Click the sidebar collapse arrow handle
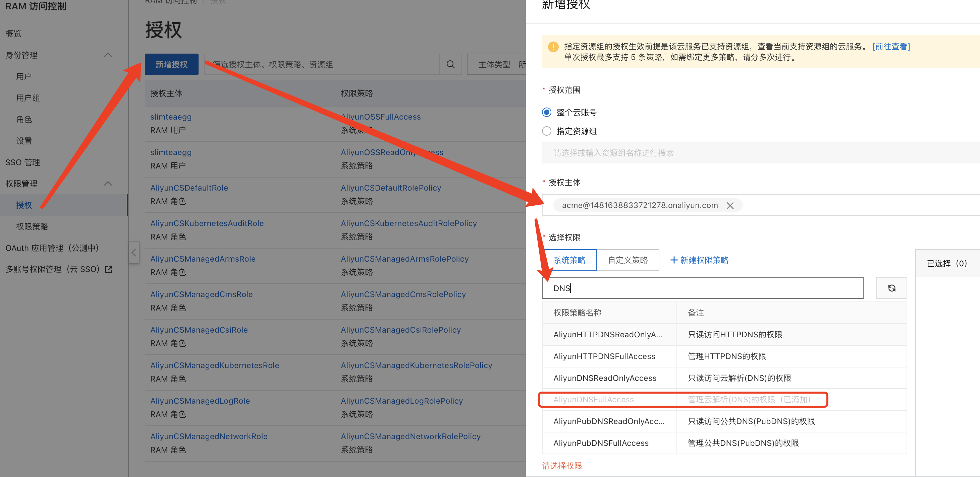Image resolution: width=980 pixels, height=477 pixels. click(134, 252)
